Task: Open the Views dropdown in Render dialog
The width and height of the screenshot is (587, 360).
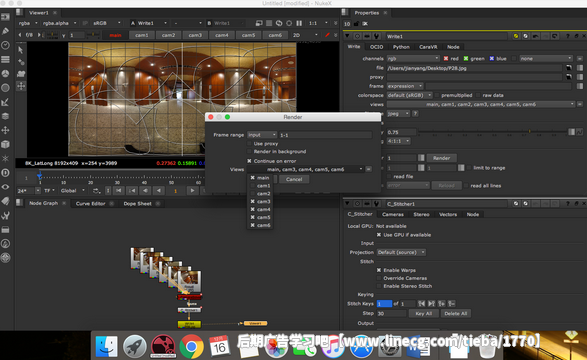Action: pyautogui.click(x=305, y=169)
